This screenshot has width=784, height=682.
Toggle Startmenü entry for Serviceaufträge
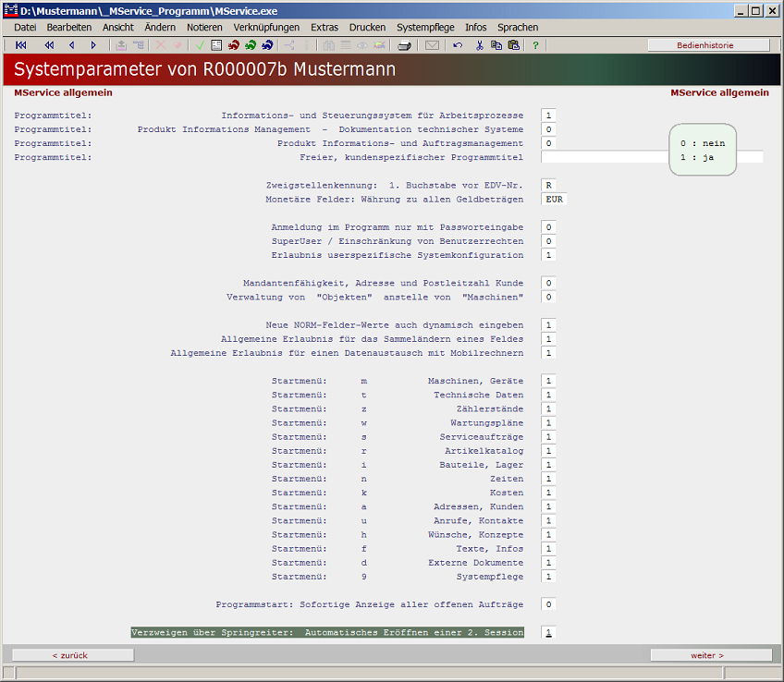coord(545,436)
